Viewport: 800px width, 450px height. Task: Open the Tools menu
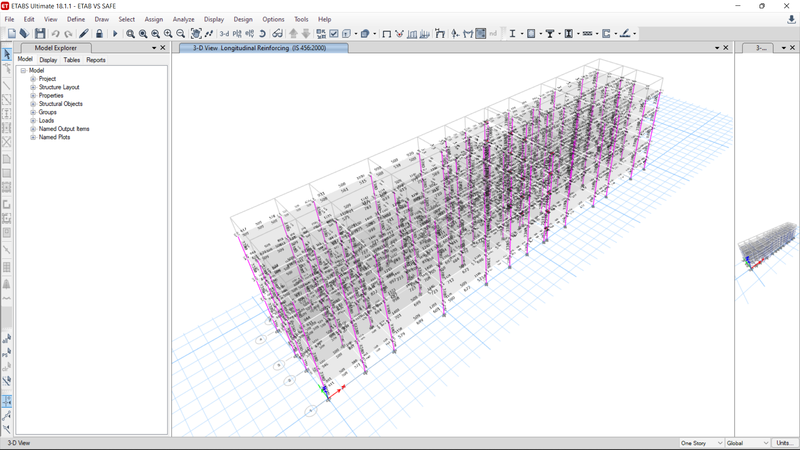[x=301, y=19]
